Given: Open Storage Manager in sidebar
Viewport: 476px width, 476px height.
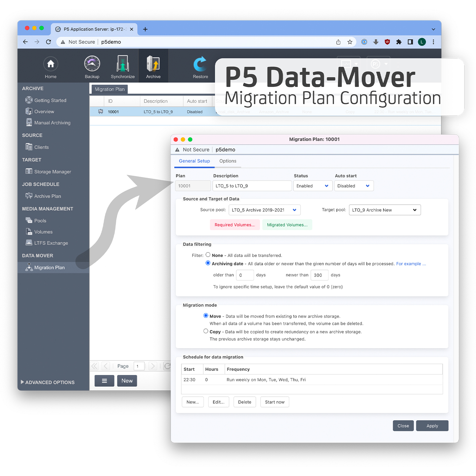Looking at the screenshot, I should [52, 172].
